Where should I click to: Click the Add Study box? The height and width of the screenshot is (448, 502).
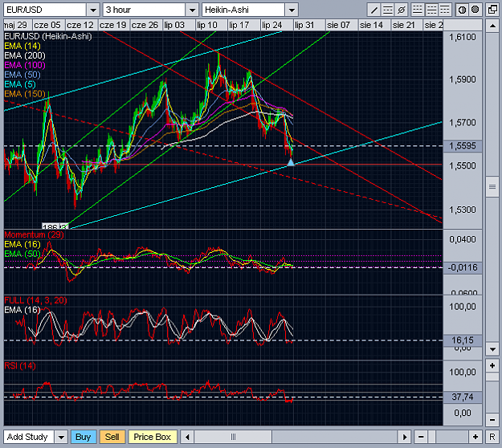[x=29, y=437]
